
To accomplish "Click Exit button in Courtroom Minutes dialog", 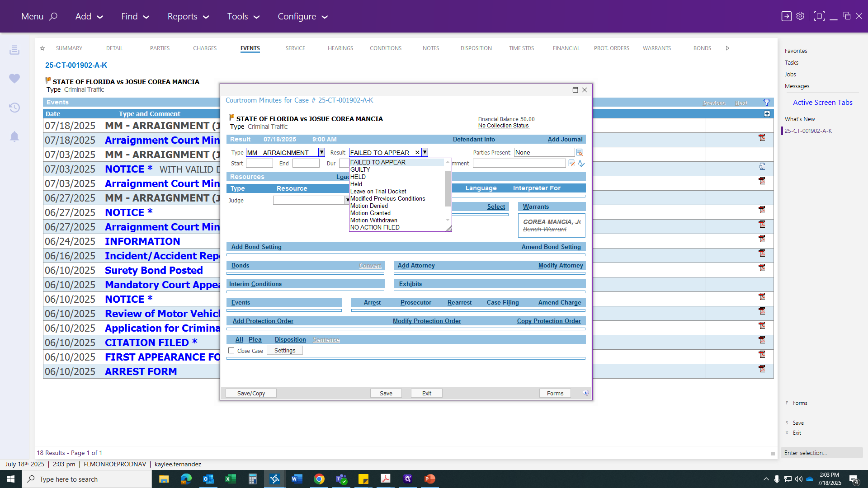I will click(426, 393).
